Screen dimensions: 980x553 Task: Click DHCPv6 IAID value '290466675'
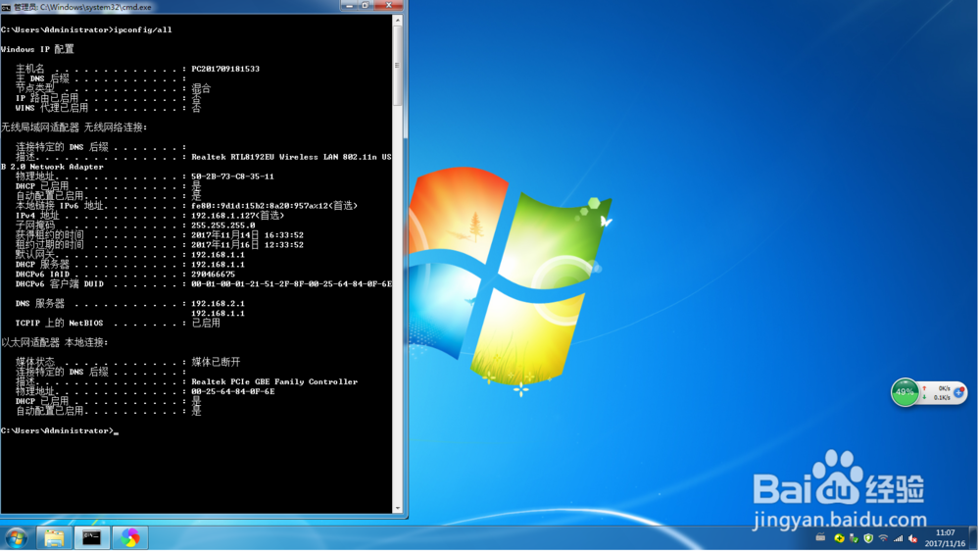tap(213, 275)
